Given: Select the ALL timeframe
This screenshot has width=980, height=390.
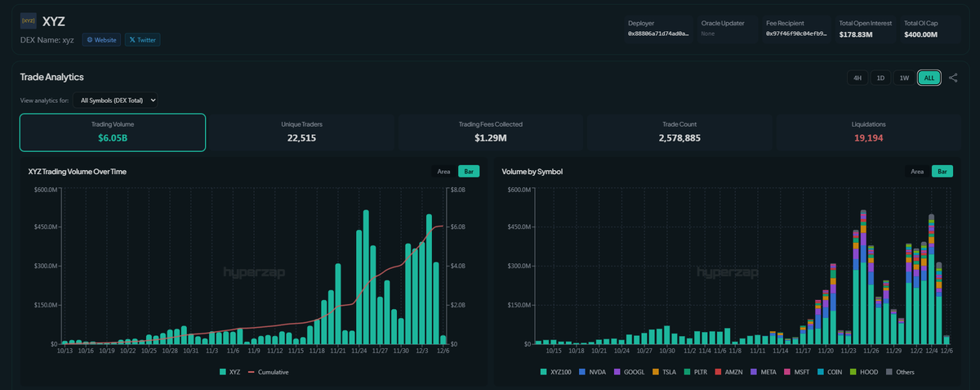Looking at the screenshot, I should 929,78.
